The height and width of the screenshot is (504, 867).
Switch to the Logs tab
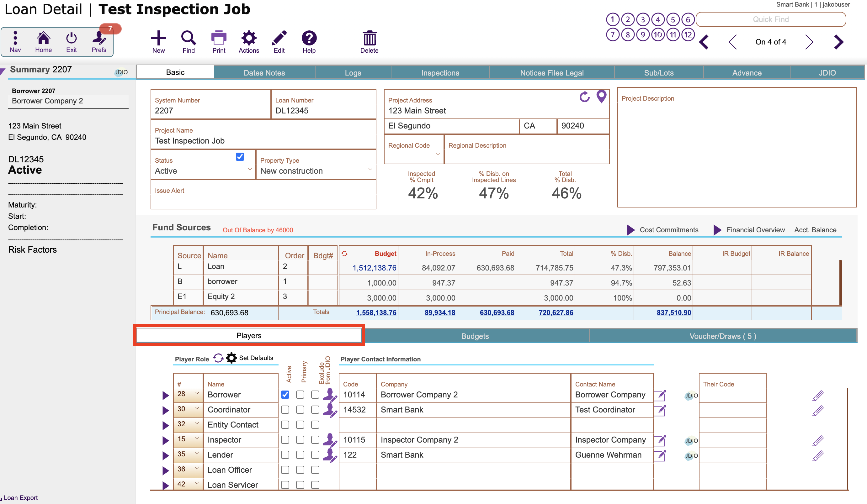pyautogui.click(x=353, y=73)
